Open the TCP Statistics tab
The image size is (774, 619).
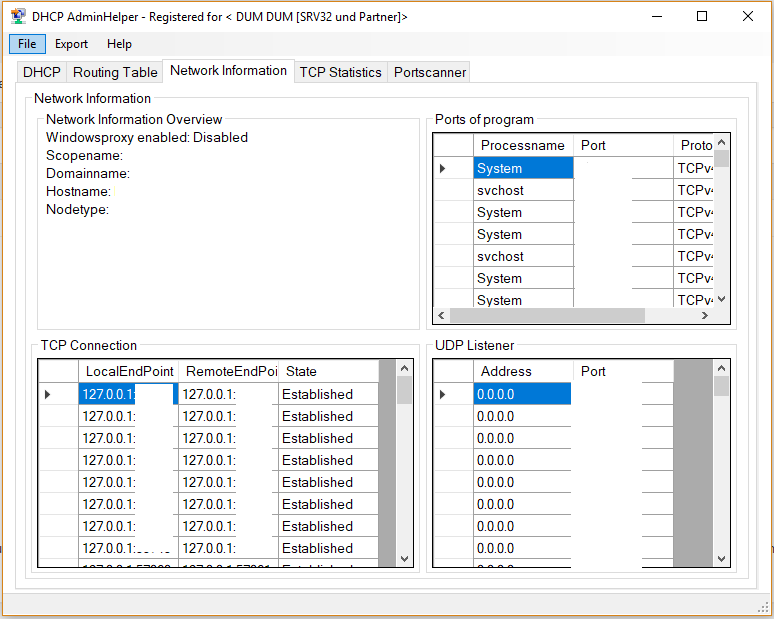(341, 72)
